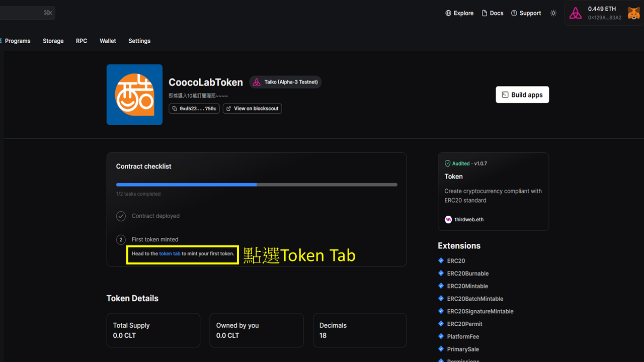The image size is (644, 362).
Task: Click the Token Details heading
Action: [x=132, y=298]
